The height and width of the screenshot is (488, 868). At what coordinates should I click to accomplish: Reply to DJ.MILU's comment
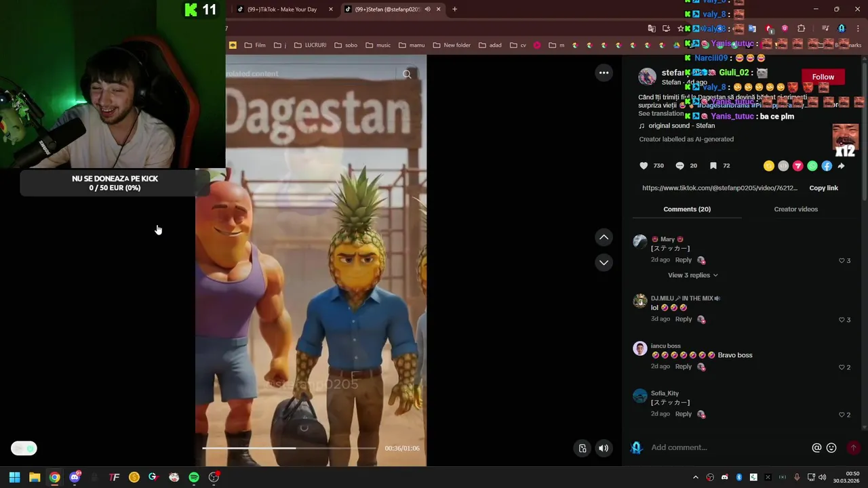[683, 319]
